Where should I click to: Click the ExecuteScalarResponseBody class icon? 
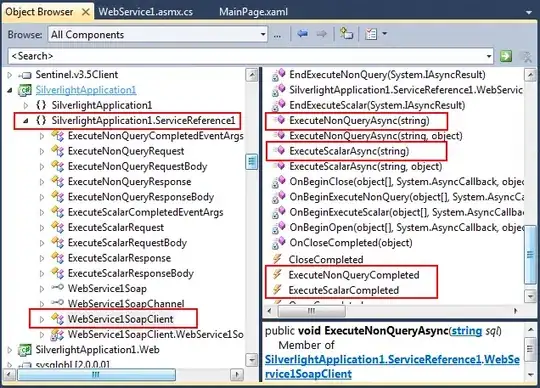(x=58, y=273)
